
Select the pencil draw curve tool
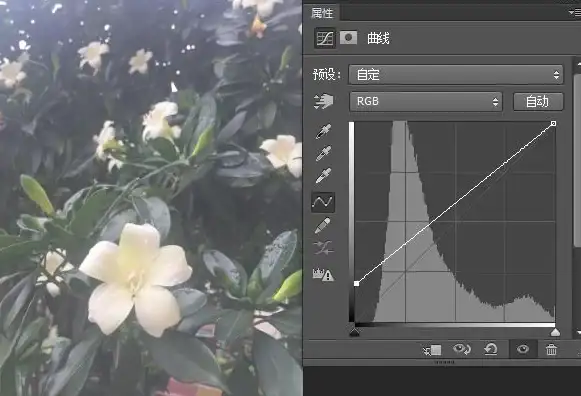tap(323, 226)
